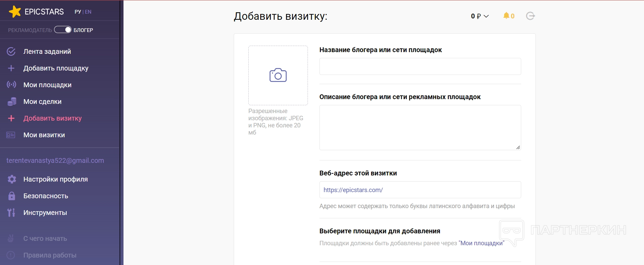Click the plus icon beside Добавить площадку
Screen dimensions: 644x265
click(11, 68)
